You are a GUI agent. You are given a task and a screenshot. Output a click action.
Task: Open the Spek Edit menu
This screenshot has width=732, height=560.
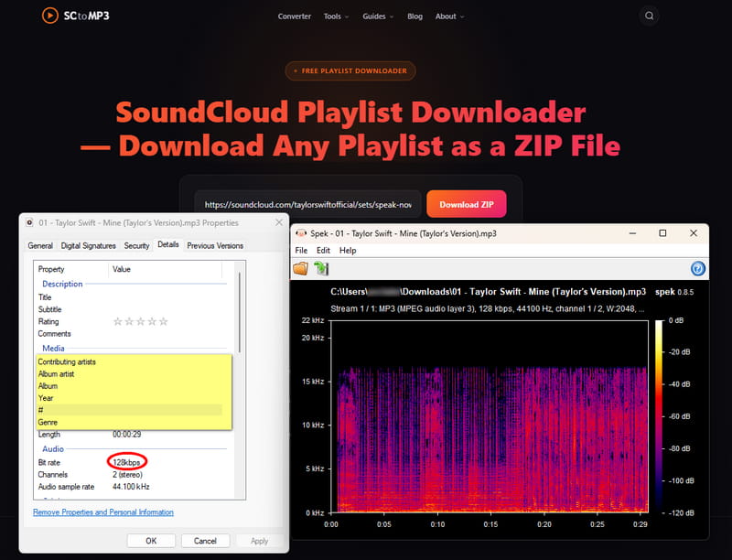click(x=323, y=251)
